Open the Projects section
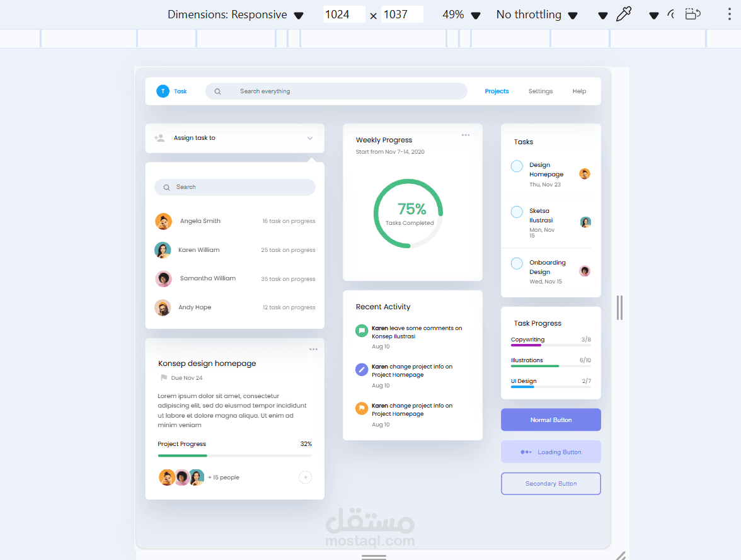Screen dimensions: 741x560 click(497, 91)
